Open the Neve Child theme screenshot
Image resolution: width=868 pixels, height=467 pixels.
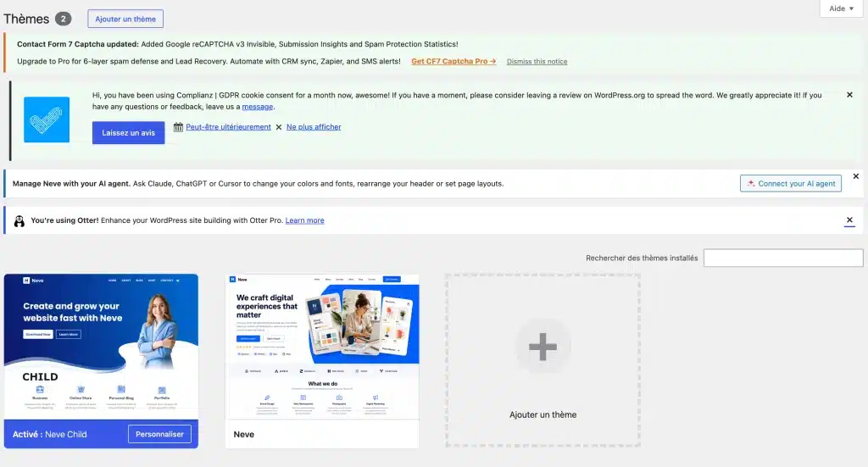(102, 347)
